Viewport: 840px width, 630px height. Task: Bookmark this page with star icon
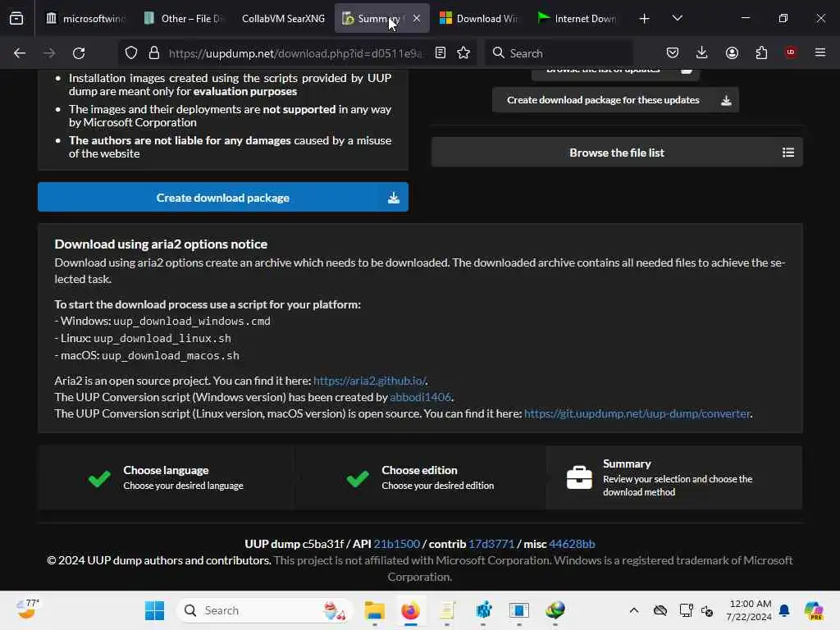coord(463,53)
